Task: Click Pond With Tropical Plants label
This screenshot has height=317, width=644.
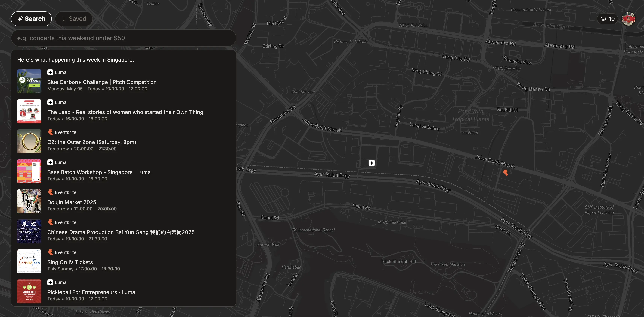Action: [x=470, y=115]
